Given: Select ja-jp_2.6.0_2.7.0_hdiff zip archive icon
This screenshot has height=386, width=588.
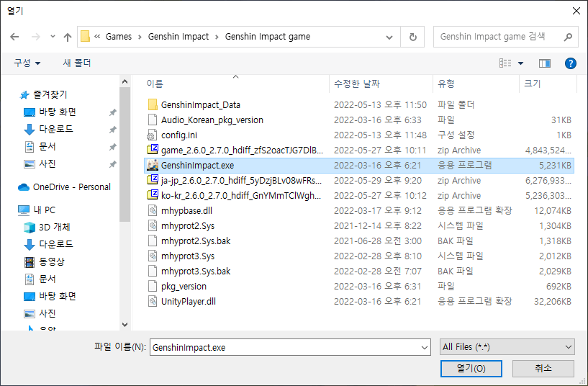Looking at the screenshot, I should tap(153, 181).
